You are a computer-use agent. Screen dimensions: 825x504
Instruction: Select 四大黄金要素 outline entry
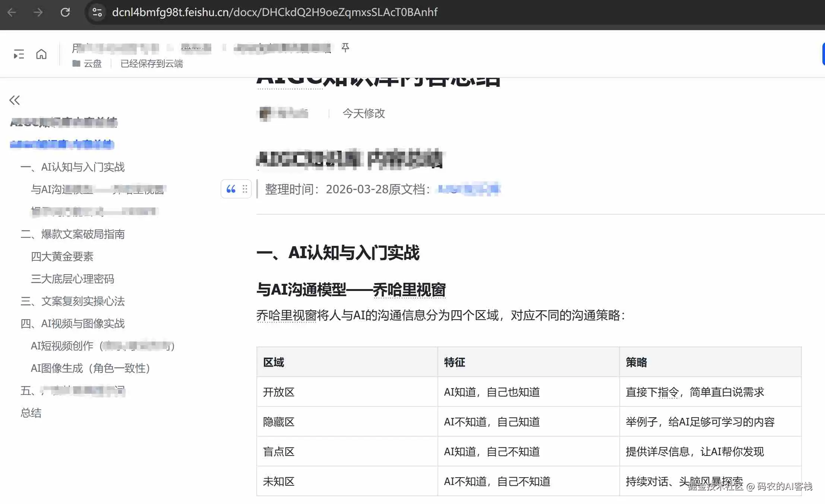(62, 257)
